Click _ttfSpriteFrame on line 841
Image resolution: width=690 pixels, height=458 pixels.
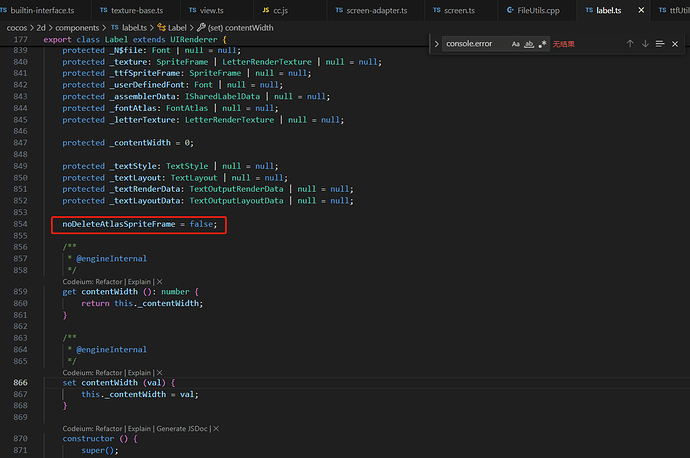point(145,73)
